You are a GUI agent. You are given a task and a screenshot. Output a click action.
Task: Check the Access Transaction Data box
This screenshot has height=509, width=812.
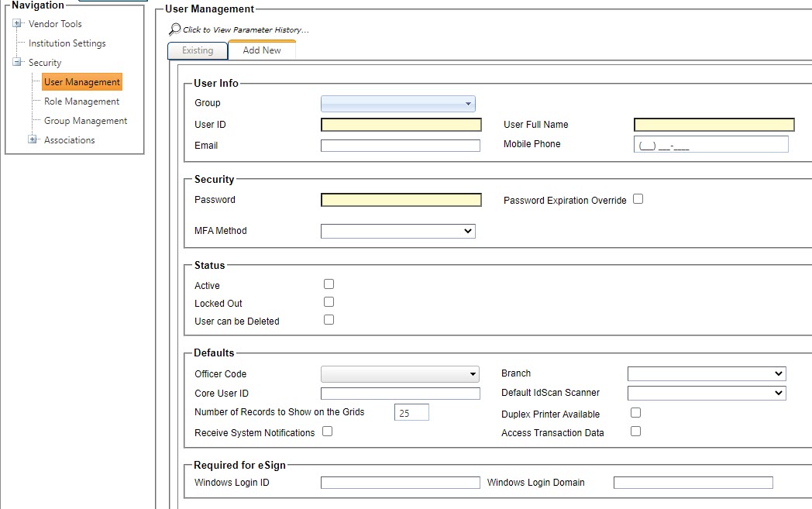[635, 431]
